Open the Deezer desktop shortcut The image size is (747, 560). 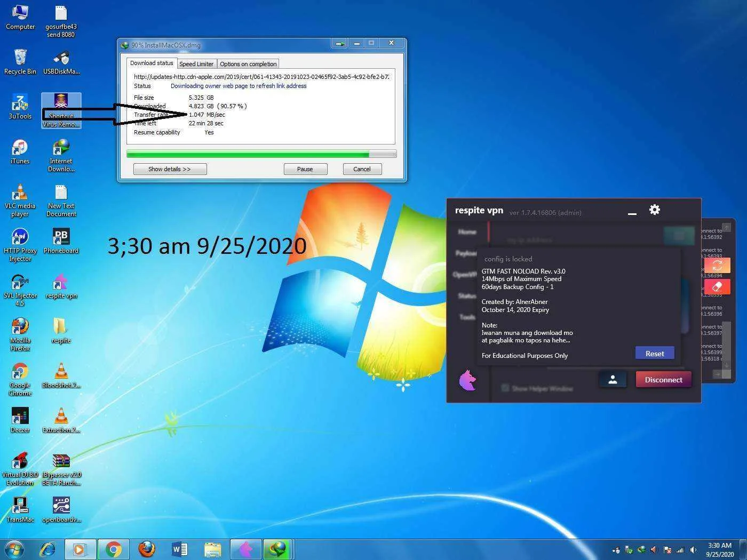(20, 420)
